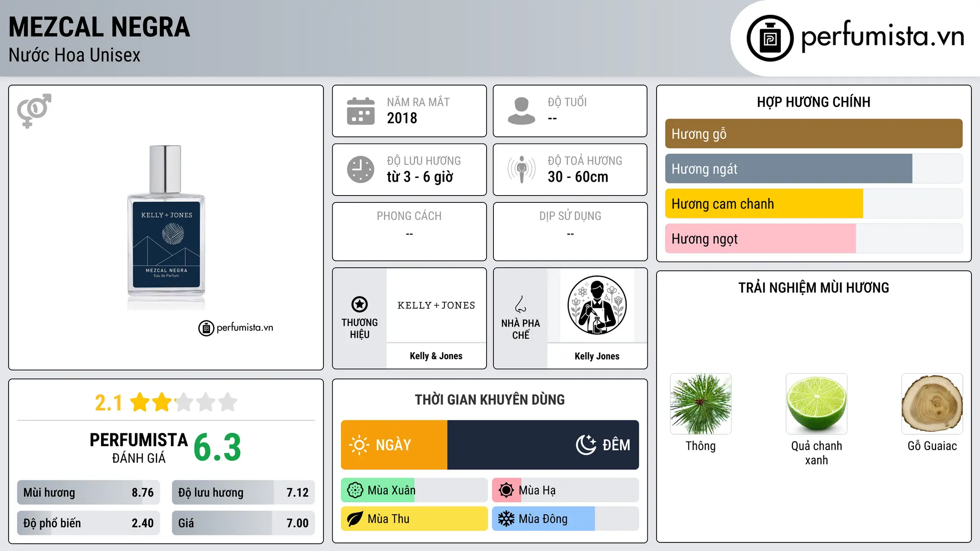Click the Thời gian khuyên dùng heading

[x=490, y=400]
